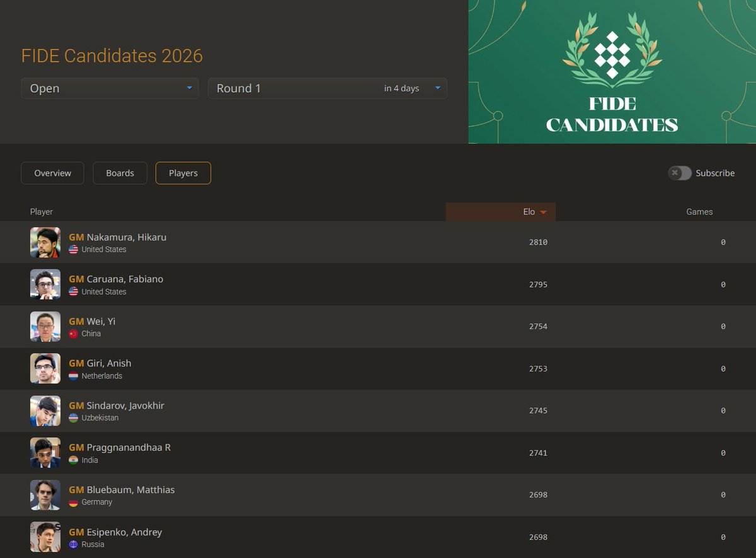Select the Players tab
This screenshot has height=558, width=756.
[x=183, y=173]
